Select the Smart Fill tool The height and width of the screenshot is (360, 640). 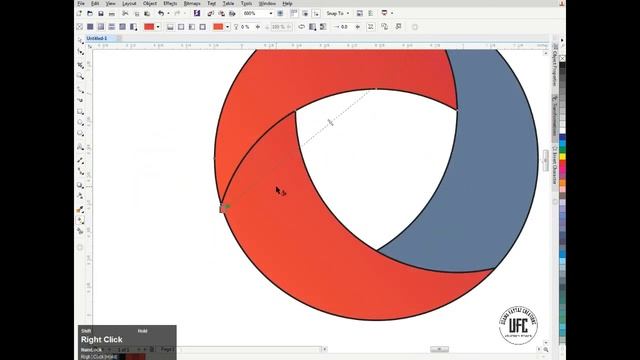coord(80,231)
